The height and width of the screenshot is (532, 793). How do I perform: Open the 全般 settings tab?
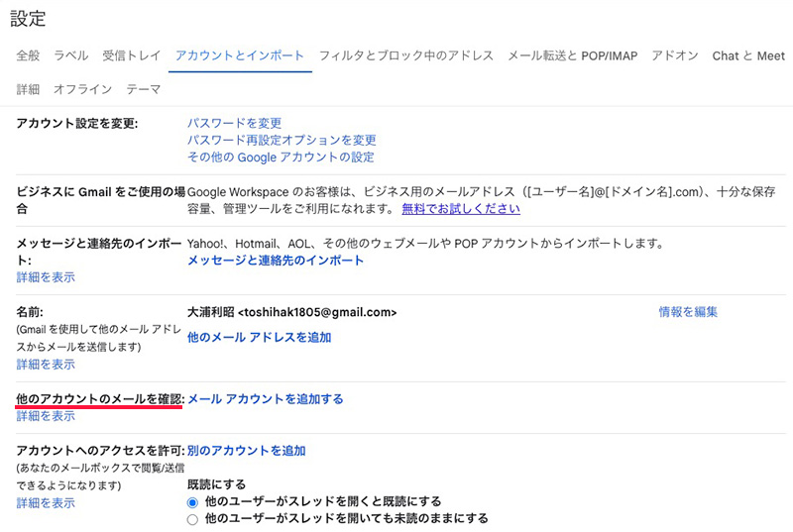(x=28, y=56)
